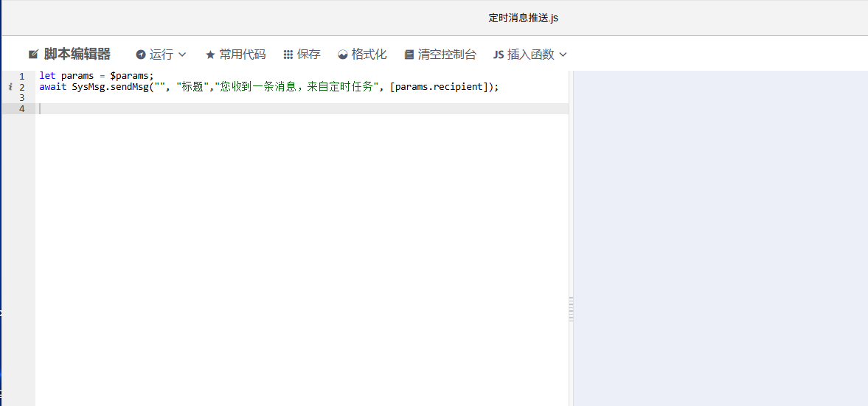Click params.recipient in the code

(439, 87)
